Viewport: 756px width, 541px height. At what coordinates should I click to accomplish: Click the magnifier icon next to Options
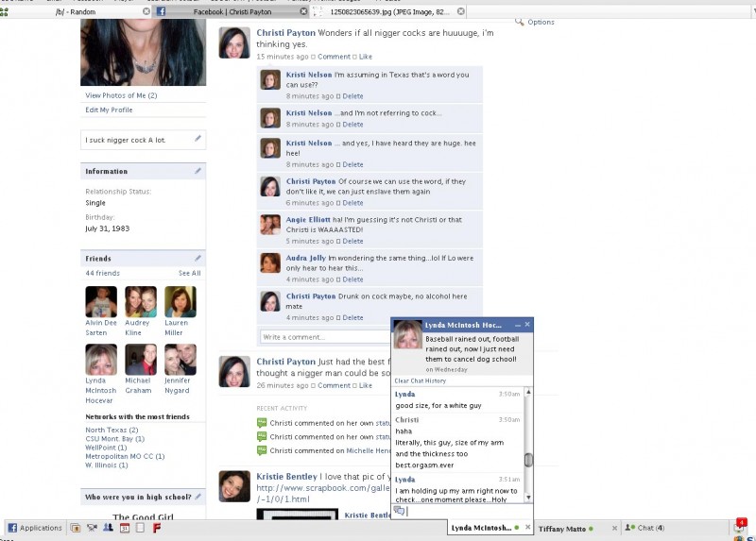tap(519, 22)
